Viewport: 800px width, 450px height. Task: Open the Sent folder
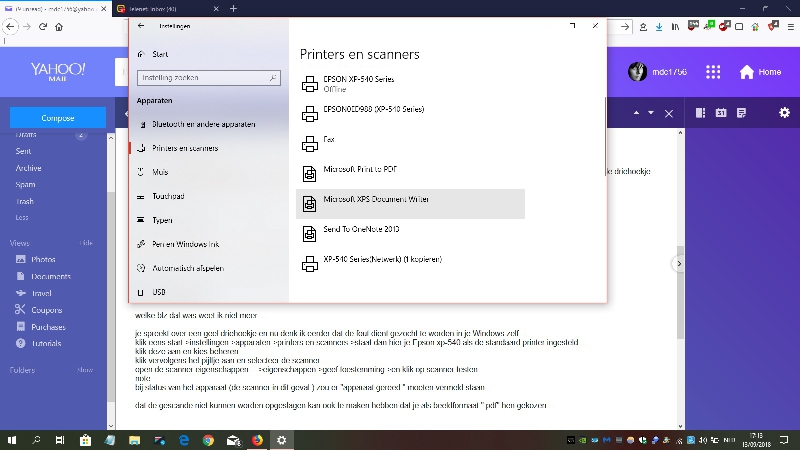coord(23,151)
